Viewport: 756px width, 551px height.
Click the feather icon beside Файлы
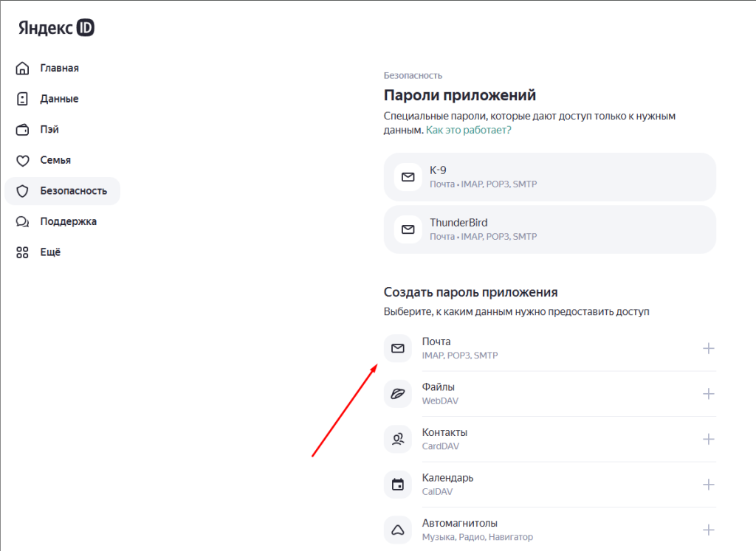pos(398,393)
